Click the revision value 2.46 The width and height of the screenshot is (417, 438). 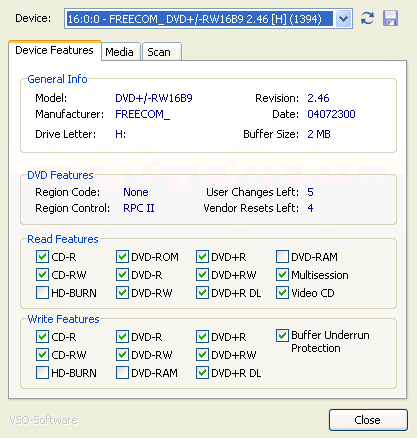[318, 98]
